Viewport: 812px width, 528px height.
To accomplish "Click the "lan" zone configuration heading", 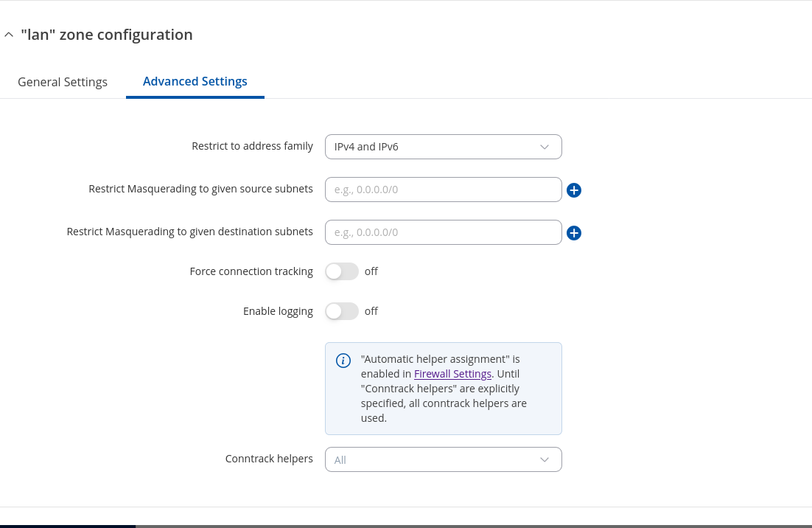I will [x=107, y=35].
